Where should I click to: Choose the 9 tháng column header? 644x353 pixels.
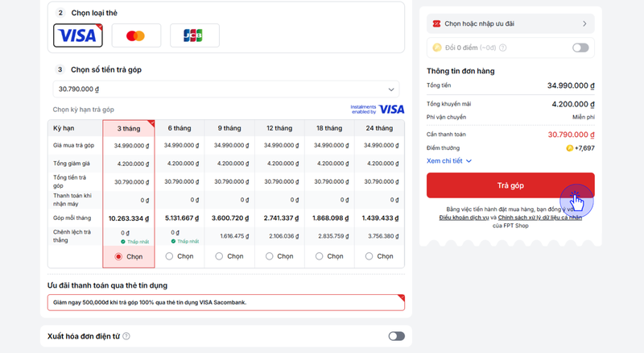pyautogui.click(x=229, y=128)
